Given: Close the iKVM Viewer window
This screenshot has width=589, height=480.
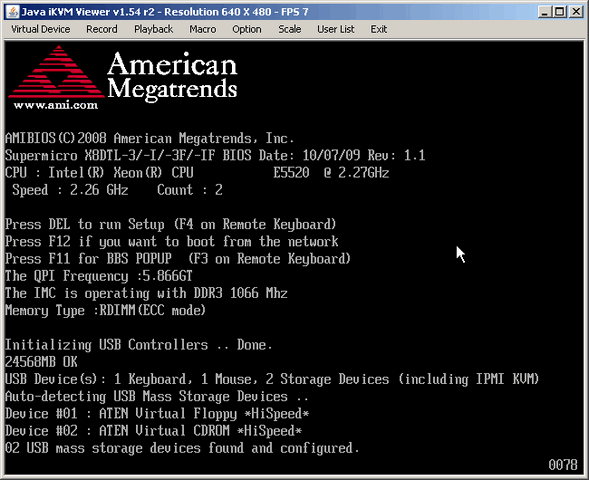Looking at the screenshot, I should tap(576, 12).
